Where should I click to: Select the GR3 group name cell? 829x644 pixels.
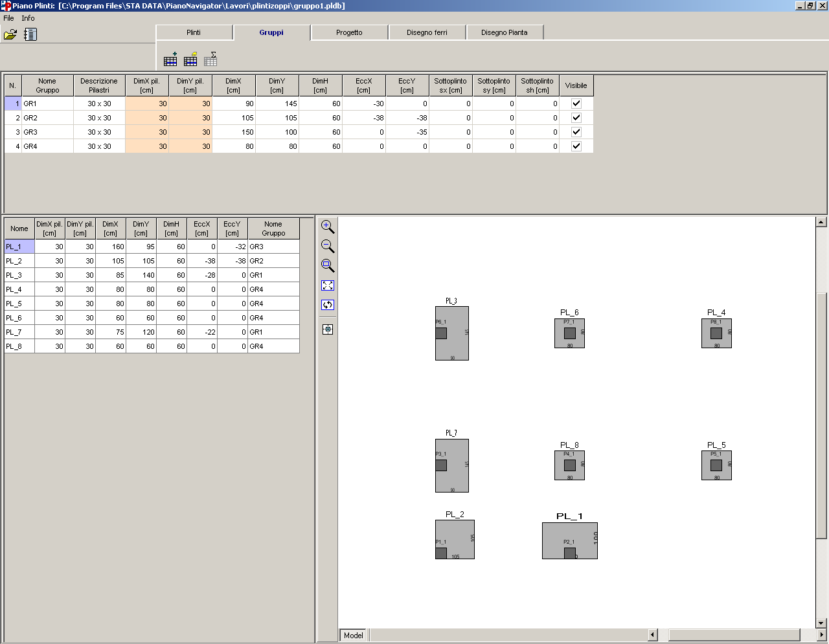[47, 132]
